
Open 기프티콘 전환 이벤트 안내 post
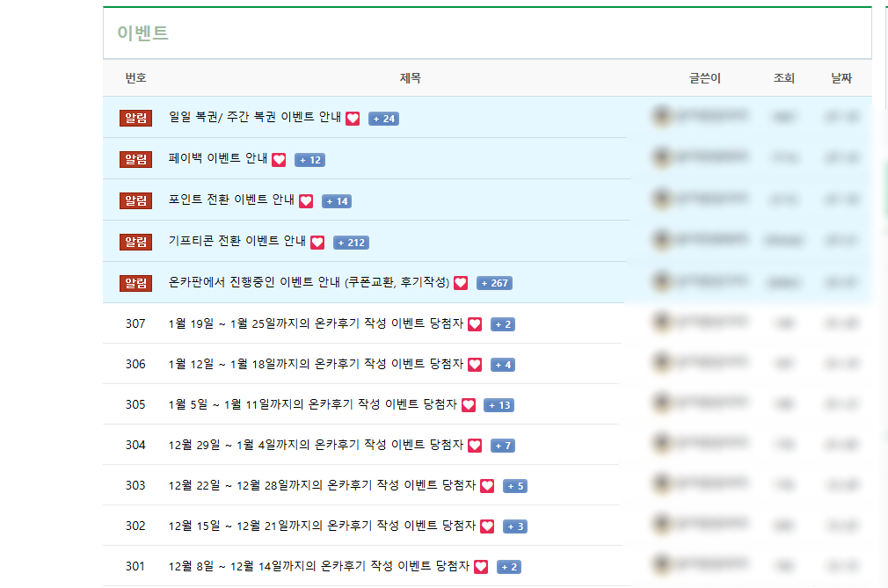coord(237,242)
